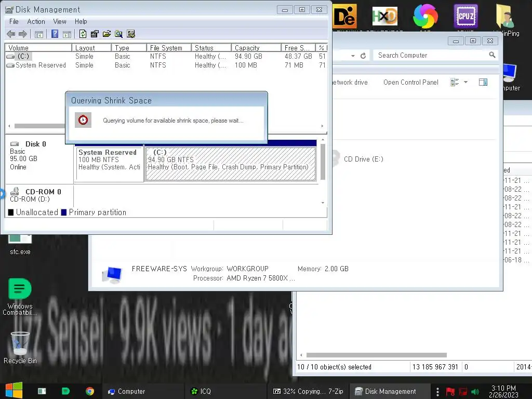Select the System Reserved volume row
532x399 pixels.
166,65
